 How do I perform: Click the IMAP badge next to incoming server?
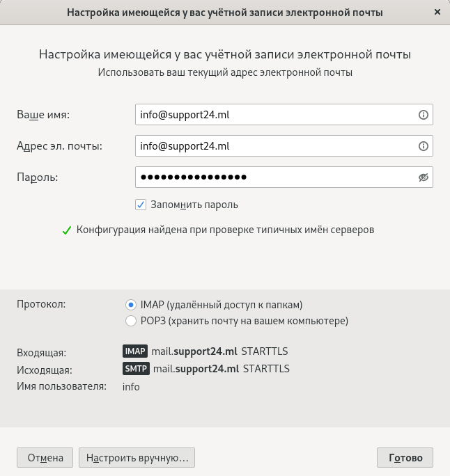(x=135, y=351)
